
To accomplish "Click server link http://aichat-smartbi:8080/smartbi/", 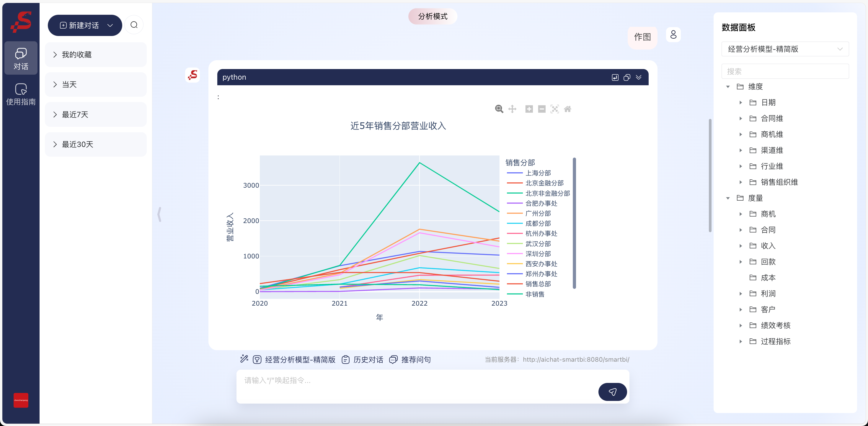I will coord(576,359).
